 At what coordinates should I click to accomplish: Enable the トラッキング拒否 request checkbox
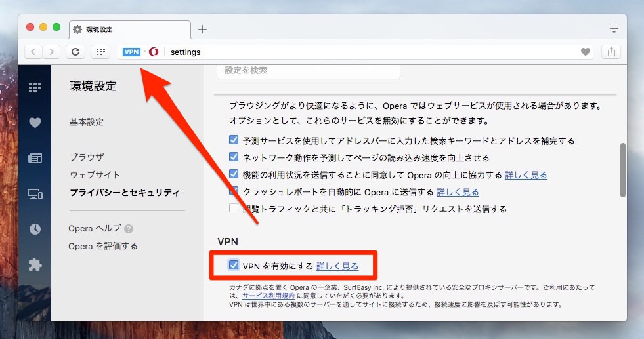(234, 208)
